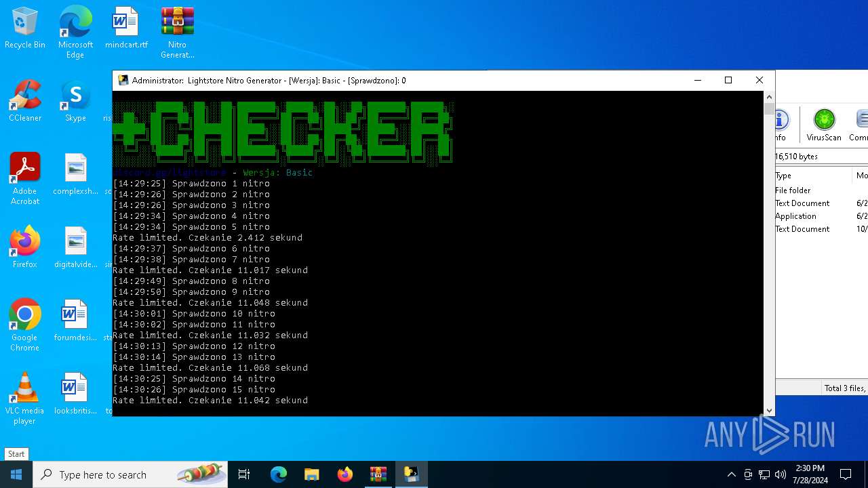Select the Nitro Generator archive on desktop
Viewport: 868px width, 488px height.
tap(177, 33)
